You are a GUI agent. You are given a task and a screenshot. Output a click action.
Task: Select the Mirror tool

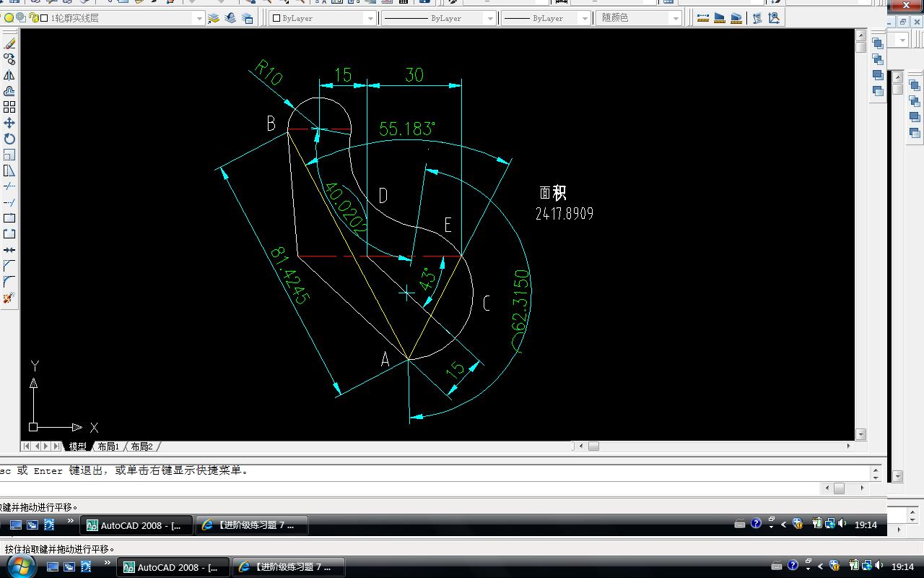(9, 75)
